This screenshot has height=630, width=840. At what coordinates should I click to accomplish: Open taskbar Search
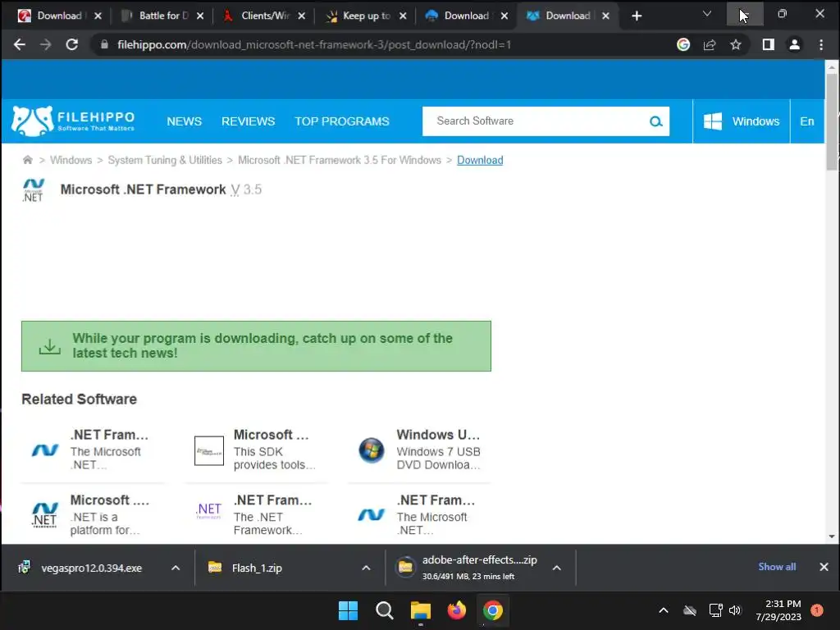(384, 610)
